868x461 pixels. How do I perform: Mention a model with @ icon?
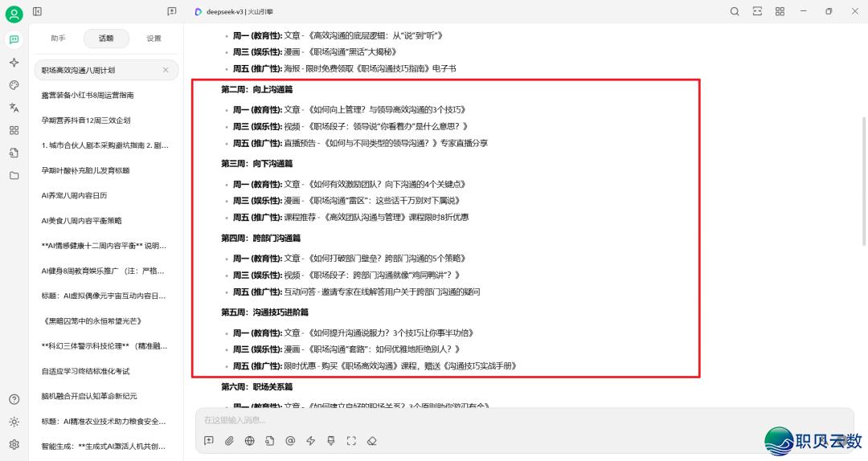click(x=290, y=441)
